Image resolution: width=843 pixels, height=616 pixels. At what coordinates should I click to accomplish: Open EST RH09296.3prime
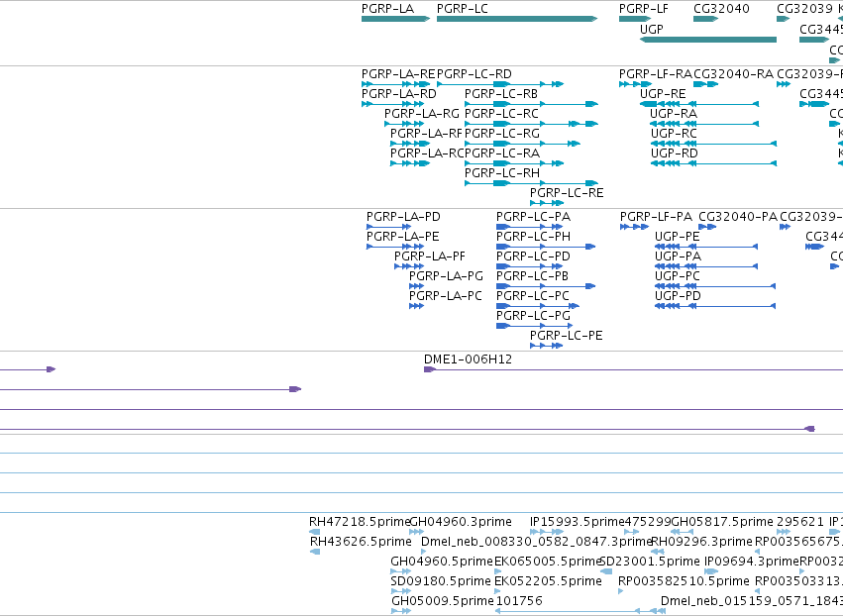pyautogui.click(x=701, y=542)
